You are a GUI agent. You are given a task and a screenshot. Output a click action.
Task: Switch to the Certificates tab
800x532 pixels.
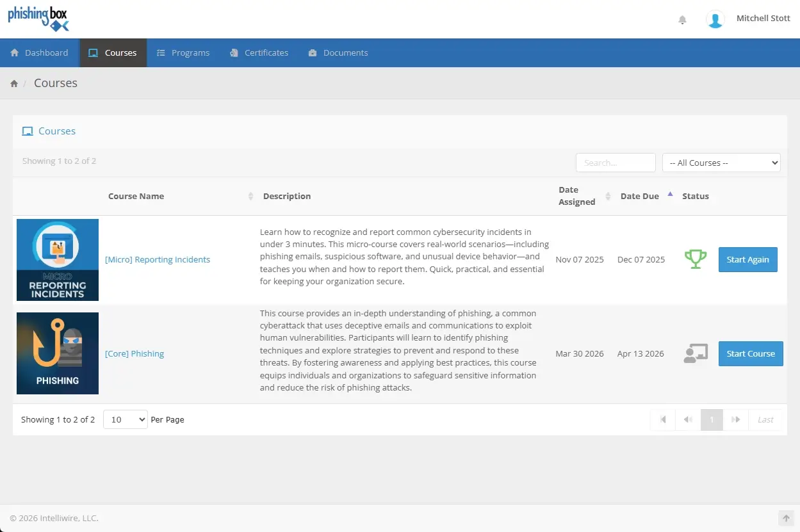[x=259, y=52]
